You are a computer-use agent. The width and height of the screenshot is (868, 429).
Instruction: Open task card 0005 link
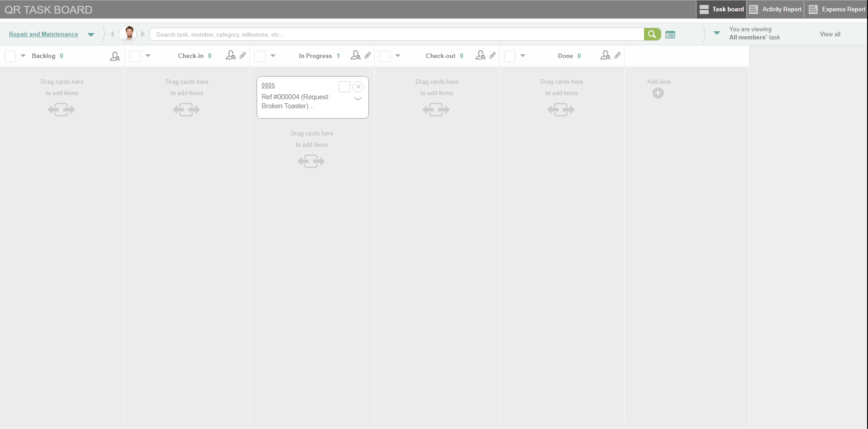click(268, 85)
